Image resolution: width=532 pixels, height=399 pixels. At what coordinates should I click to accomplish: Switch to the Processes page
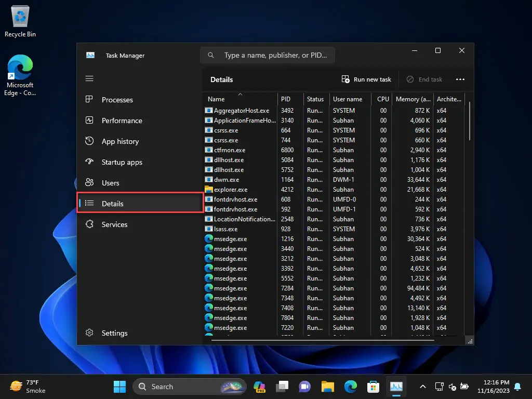coord(139,100)
